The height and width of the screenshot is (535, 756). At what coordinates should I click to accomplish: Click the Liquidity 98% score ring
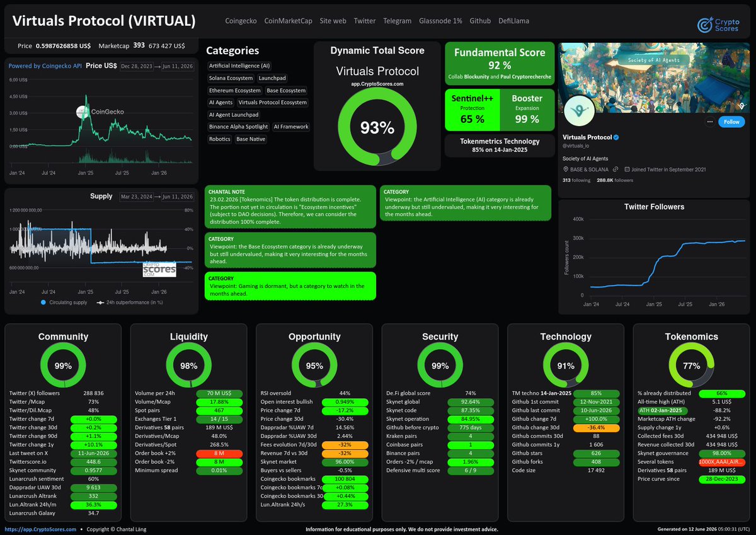[x=188, y=365]
